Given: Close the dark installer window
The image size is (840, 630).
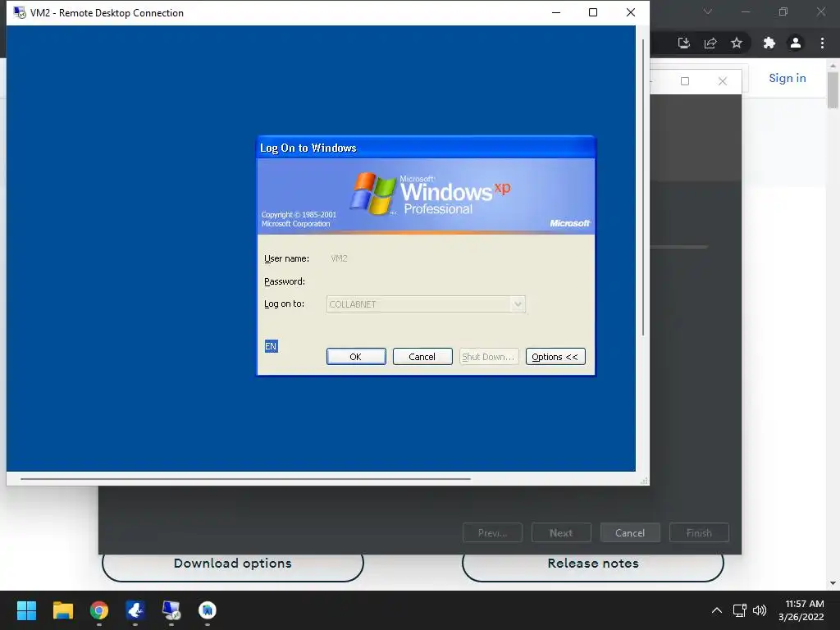Looking at the screenshot, I should (x=723, y=81).
